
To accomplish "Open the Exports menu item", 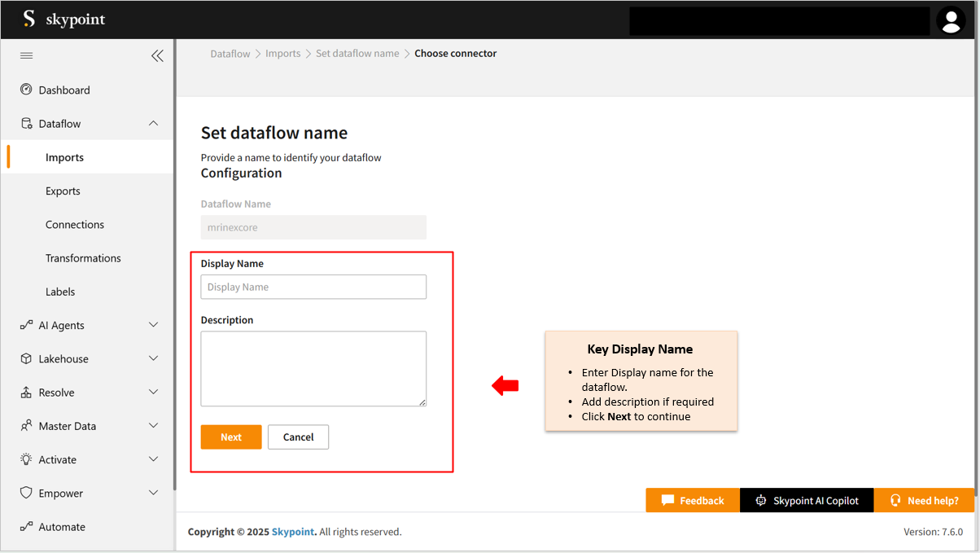I will (63, 191).
